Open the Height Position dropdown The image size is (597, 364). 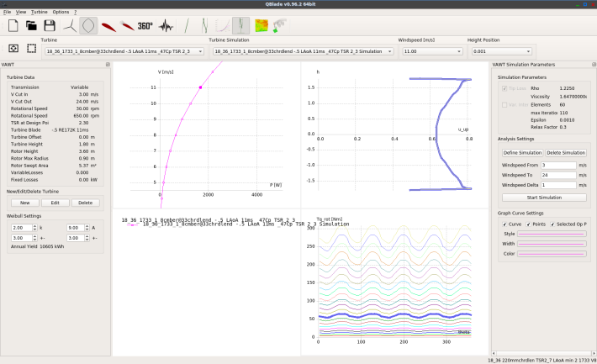click(501, 51)
